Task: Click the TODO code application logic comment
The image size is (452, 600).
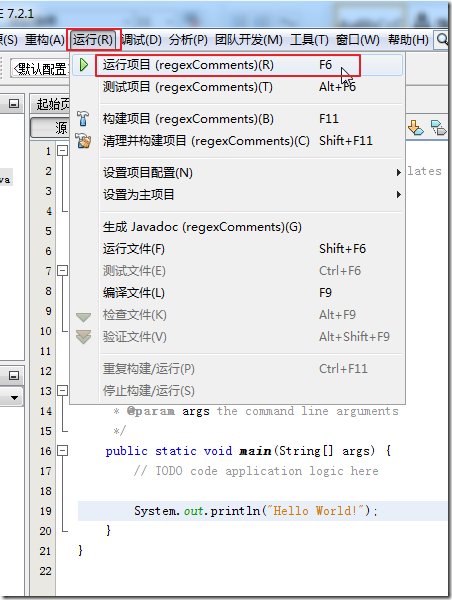Action: tap(256, 471)
